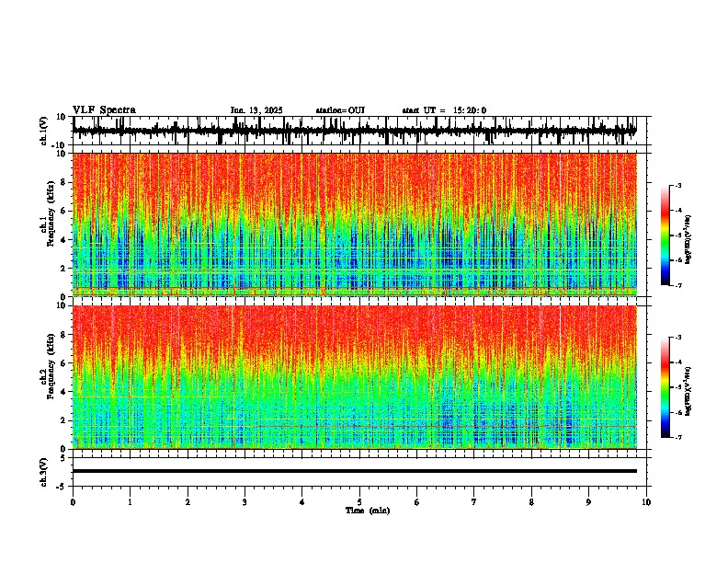Click the ch.3(V) axis label
This screenshot has height=563, width=728.
(x=44, y=472)
